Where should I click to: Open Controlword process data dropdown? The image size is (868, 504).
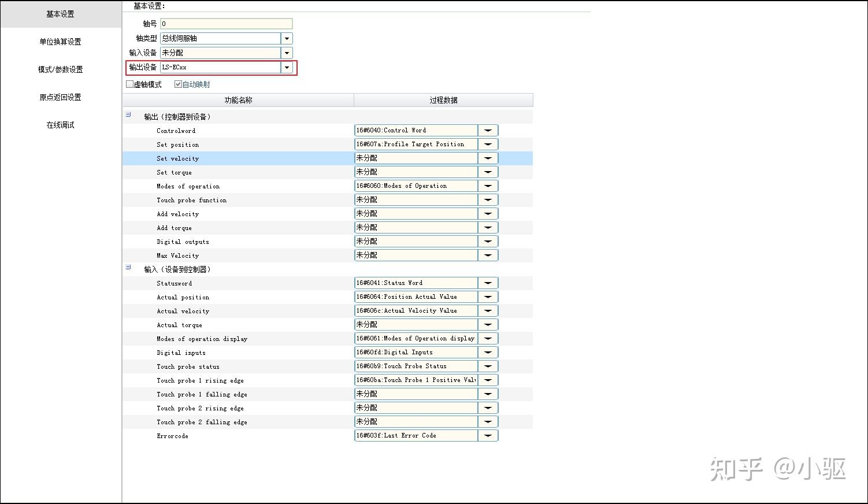pyautogui.click(x=488, y=131)
